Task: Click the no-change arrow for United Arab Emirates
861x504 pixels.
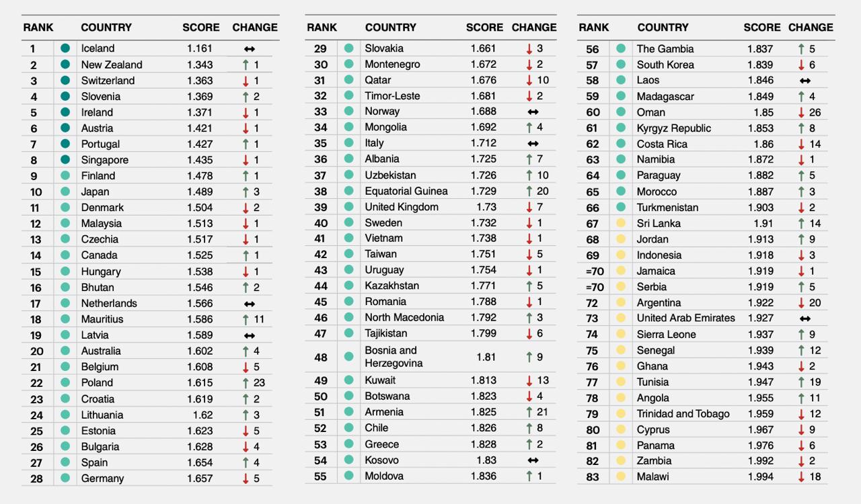Action: tap(804, 319)
